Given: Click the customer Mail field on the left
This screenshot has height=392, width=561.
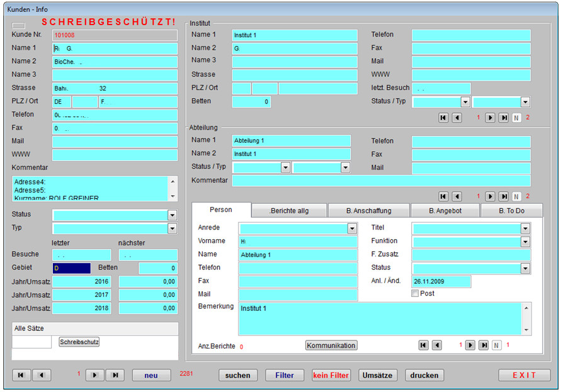Looking at the screenshot, I should click(115, 142).
